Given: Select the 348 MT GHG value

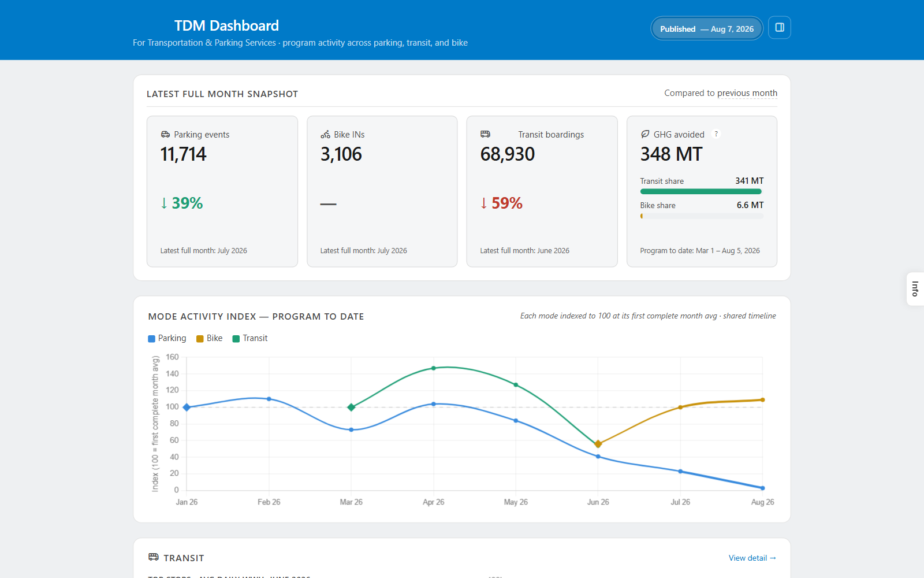Looking at the screenshot, I should (671, 154).
